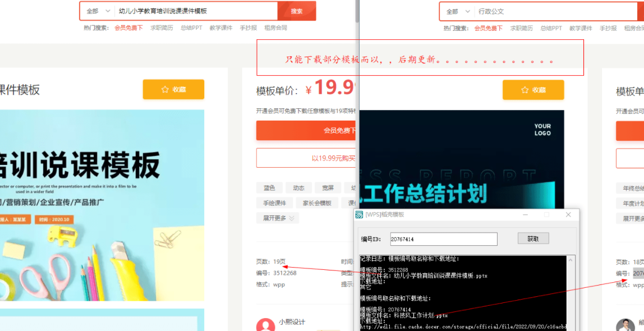The height and width of the screenshot is (331, 644).
Task: Click the 页数: 19页 text
Action: 270,261
